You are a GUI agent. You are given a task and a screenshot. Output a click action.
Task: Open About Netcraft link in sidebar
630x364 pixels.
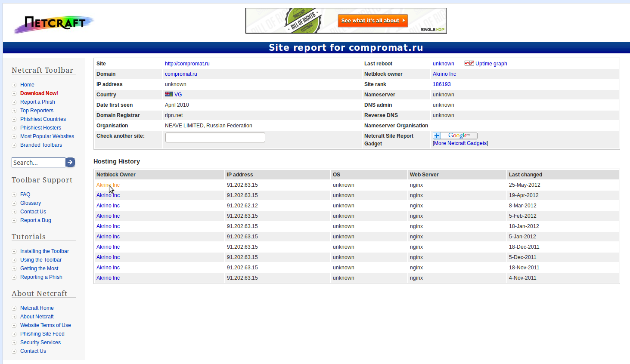pos(37,317)
